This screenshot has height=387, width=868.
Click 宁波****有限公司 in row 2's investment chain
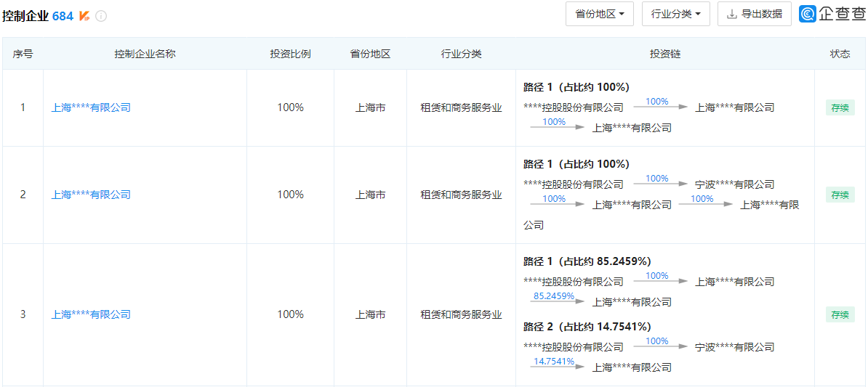pos(734,184)
